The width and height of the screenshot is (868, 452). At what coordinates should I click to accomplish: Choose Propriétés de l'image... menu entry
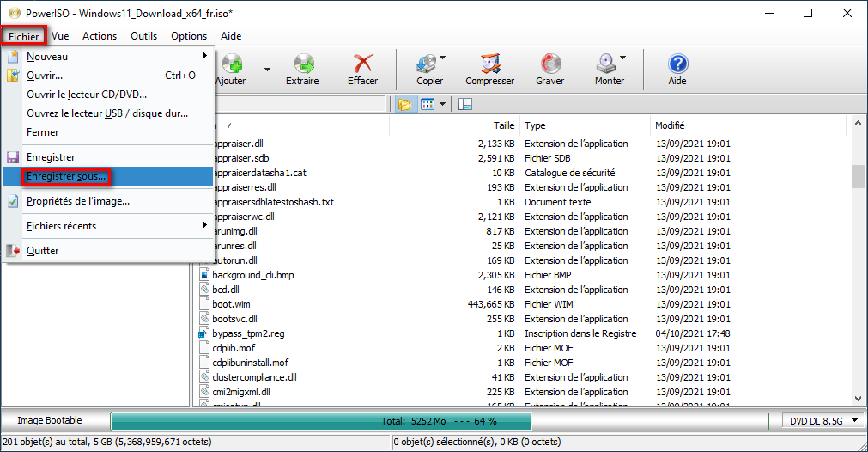coord(77,201)
